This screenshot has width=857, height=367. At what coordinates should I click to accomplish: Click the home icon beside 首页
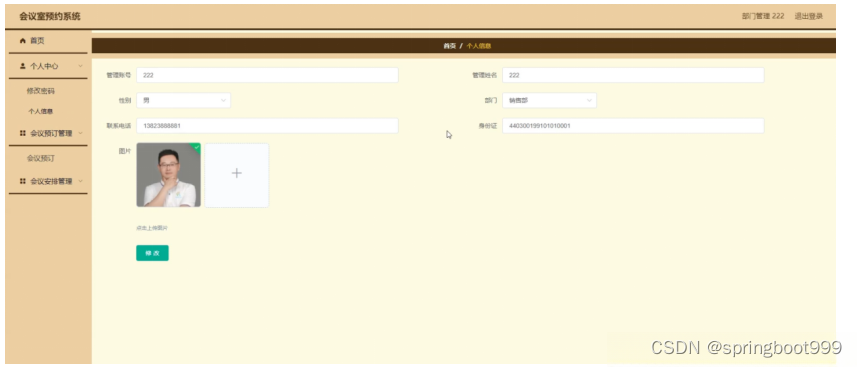[x=22, y=41]
